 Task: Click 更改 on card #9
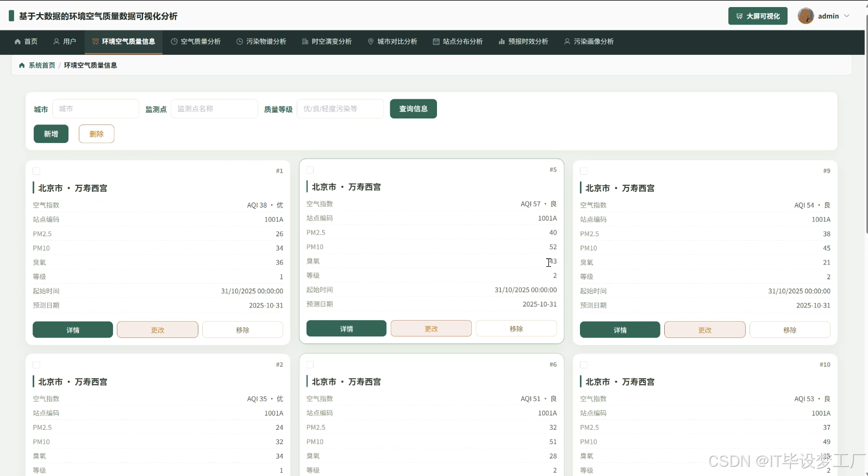705,330
